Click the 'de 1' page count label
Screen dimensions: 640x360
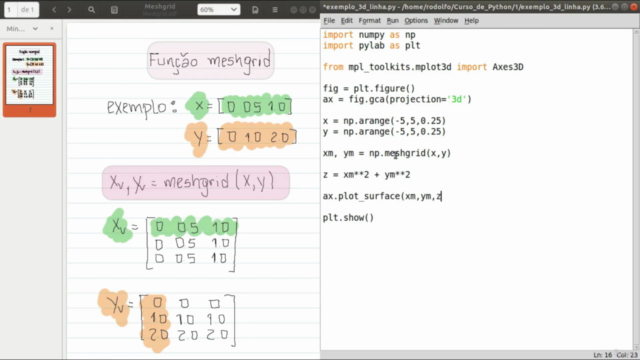click(28, 9)
